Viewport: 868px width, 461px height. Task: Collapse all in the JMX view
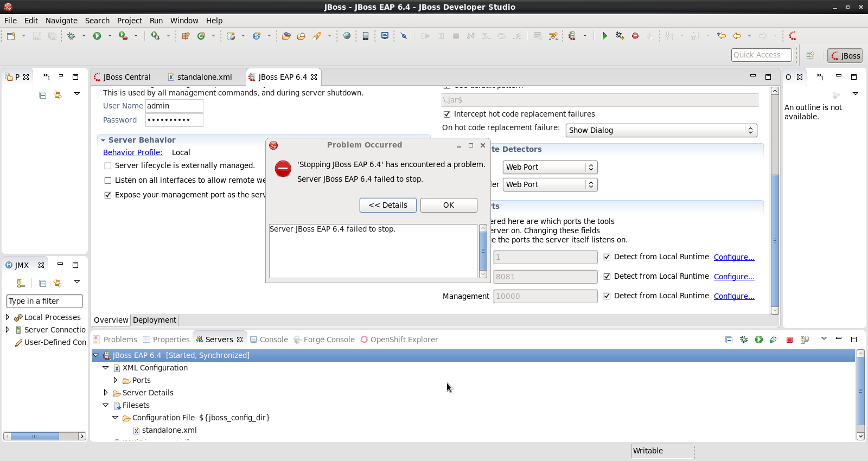(x=42, y=283)
